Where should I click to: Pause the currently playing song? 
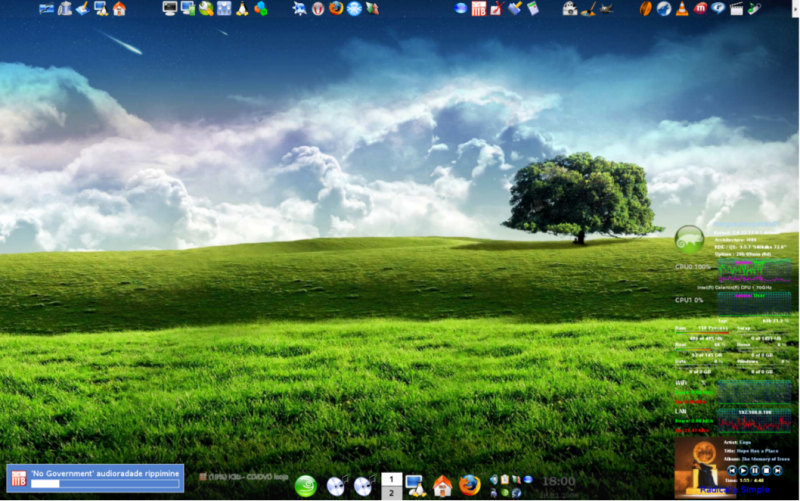tap(755, 470)
